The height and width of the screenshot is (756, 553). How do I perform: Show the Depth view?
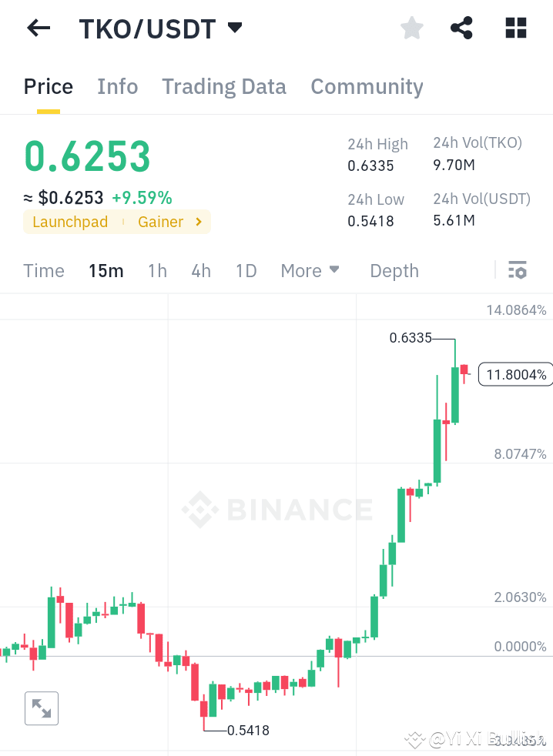(x=394, y=270)
